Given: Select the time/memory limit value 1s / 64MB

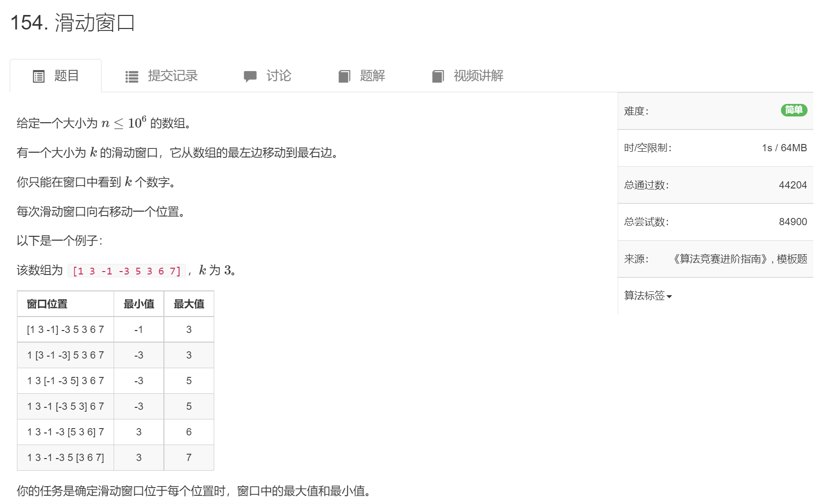Looking at the screenshot, I should (x=784, y=148).
